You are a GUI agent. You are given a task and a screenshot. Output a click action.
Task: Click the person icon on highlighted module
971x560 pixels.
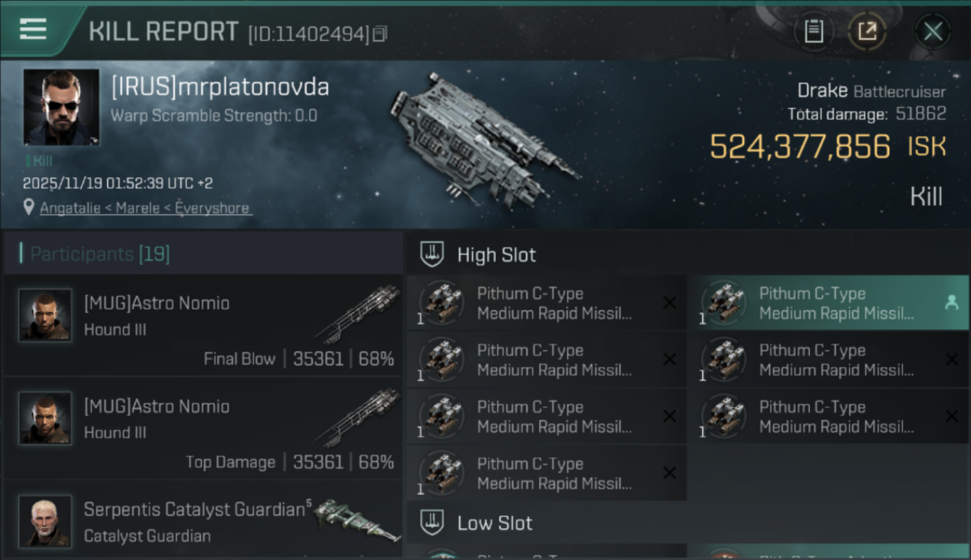951,302
